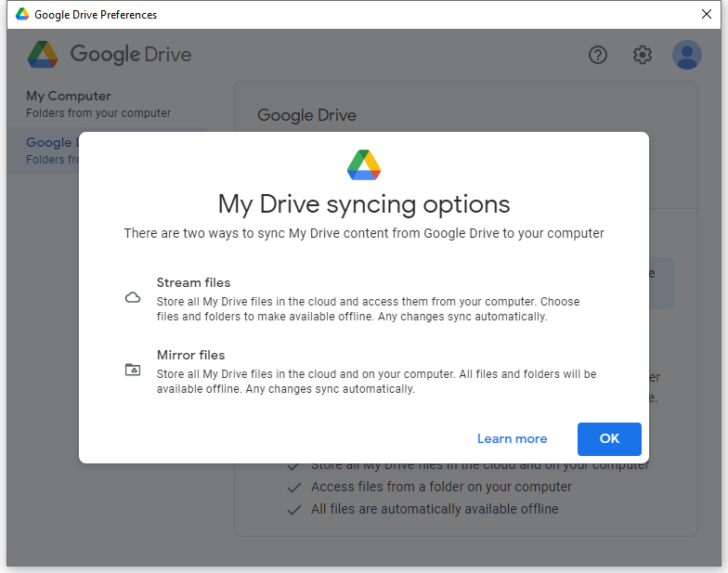Viewport: 728px width, 573px height.
Task: Click the Drive icon in the title bar
Action: [x=22, y=14]
